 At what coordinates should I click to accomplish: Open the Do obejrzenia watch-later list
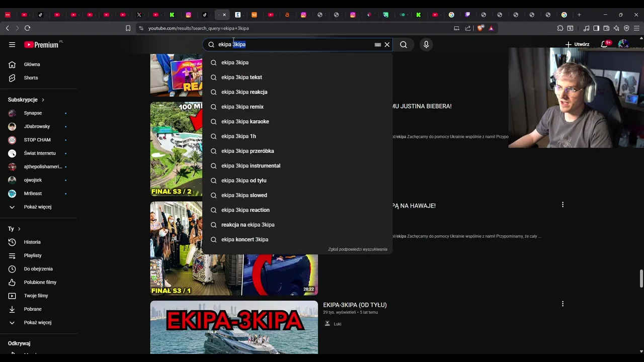[x=39, y=269]
